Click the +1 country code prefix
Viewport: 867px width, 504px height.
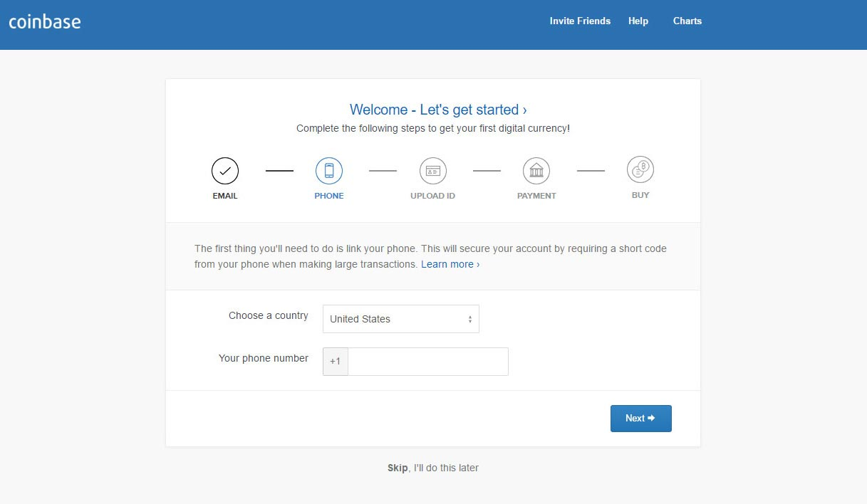[x=336, y=362]
